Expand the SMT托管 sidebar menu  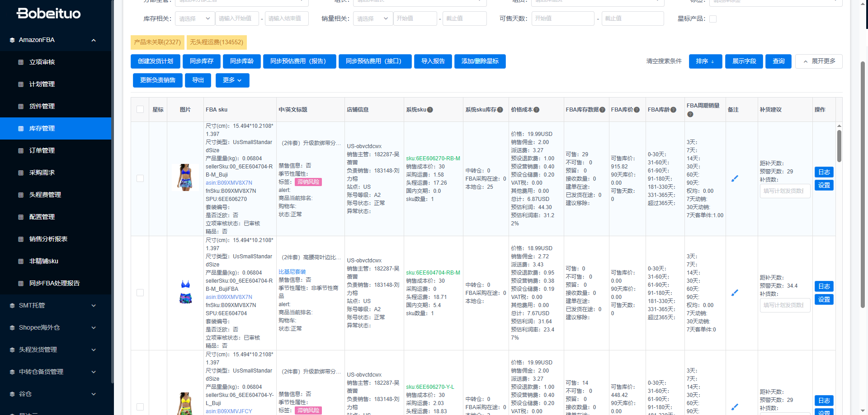pyautogui.click(x=55, y=305)
